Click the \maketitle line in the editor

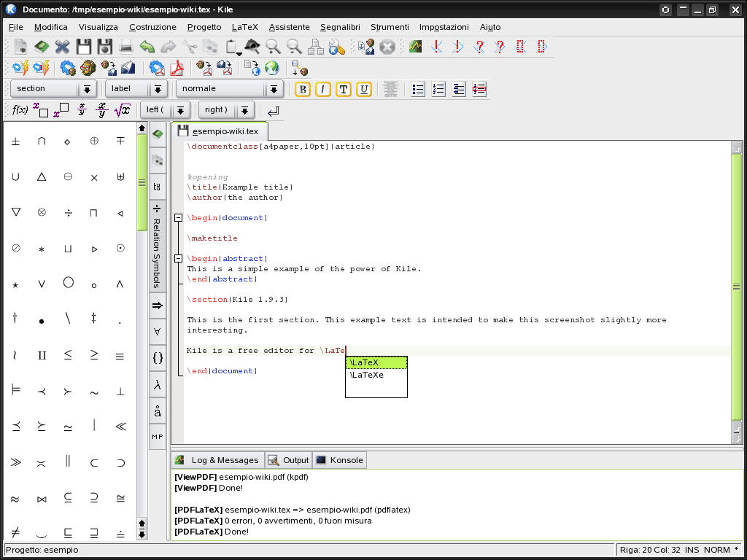(x=212, y=238)
